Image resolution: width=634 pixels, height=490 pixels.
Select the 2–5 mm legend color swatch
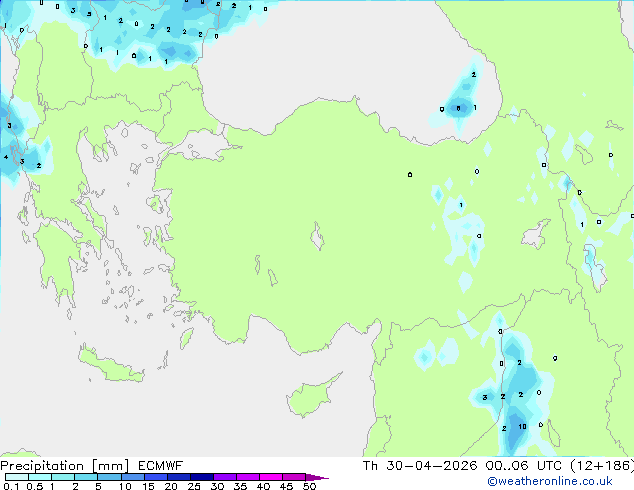pos(86,477)
